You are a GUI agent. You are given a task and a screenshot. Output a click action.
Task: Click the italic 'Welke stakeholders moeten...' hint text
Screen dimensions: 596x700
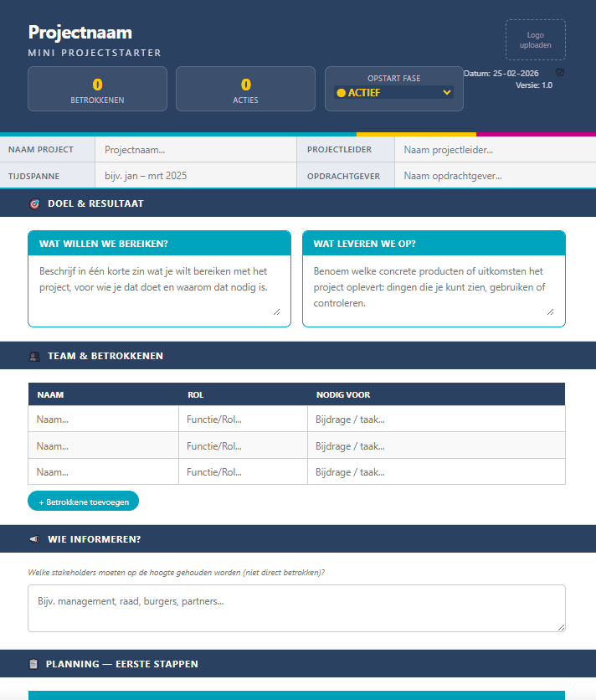coord(177,573)
